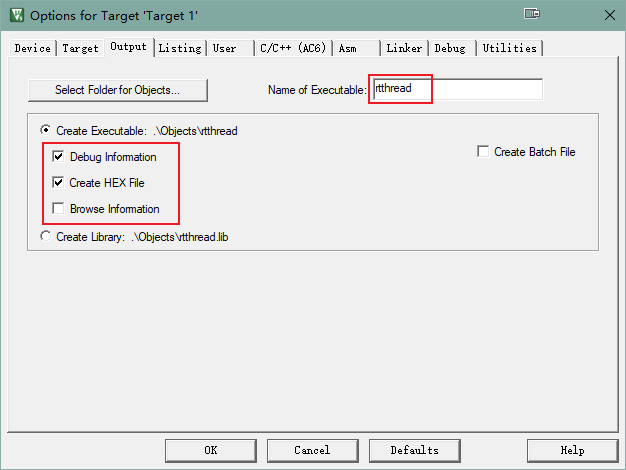Switch to the Device tab
Screen dimensions: 626x470
[32, 48]
